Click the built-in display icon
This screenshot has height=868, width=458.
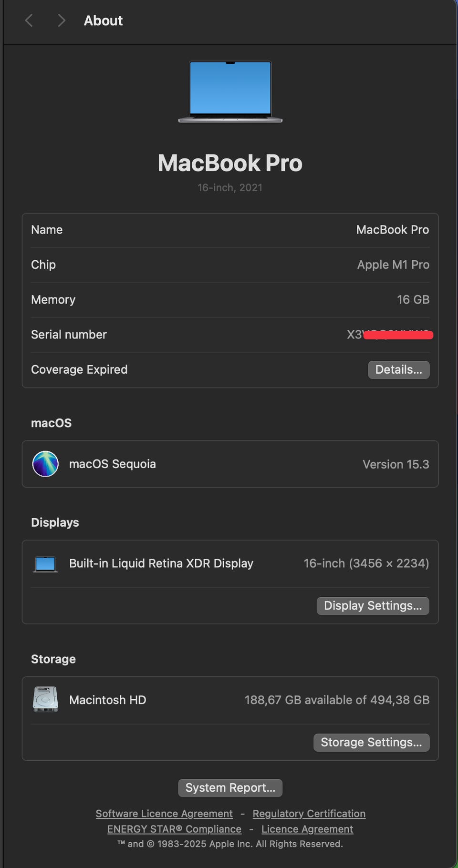(45, 564)
